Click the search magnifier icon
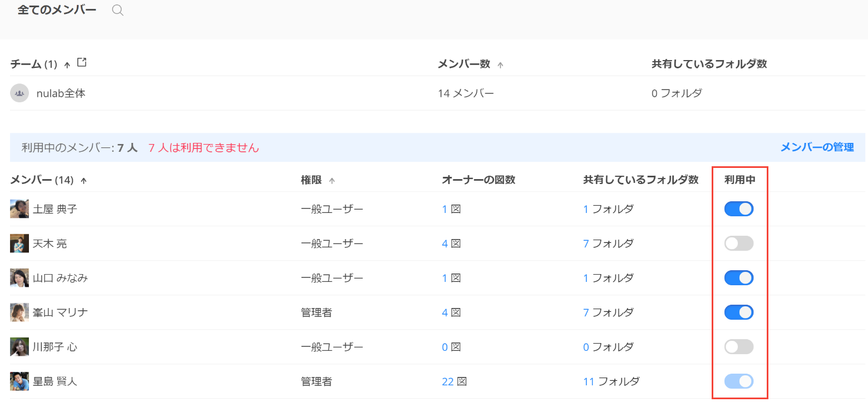This screenshot has height=402, width=868. coord(117,11)
